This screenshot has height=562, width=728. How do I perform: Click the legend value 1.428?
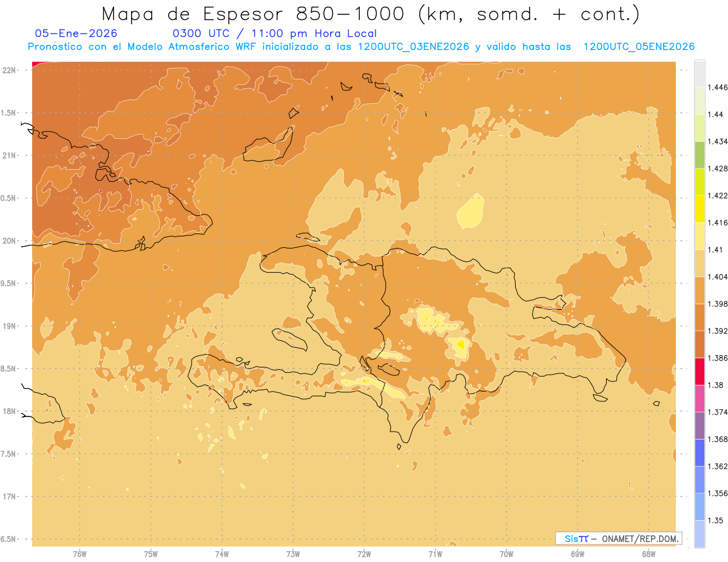tap(718, 169)
